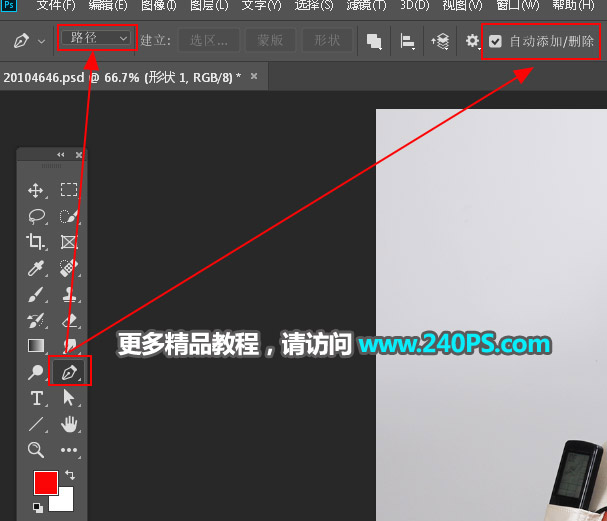This screenshot has height=521, width=607.
Task: Close the 20104646.psd document tab
Action: click(x=254, y=76)
